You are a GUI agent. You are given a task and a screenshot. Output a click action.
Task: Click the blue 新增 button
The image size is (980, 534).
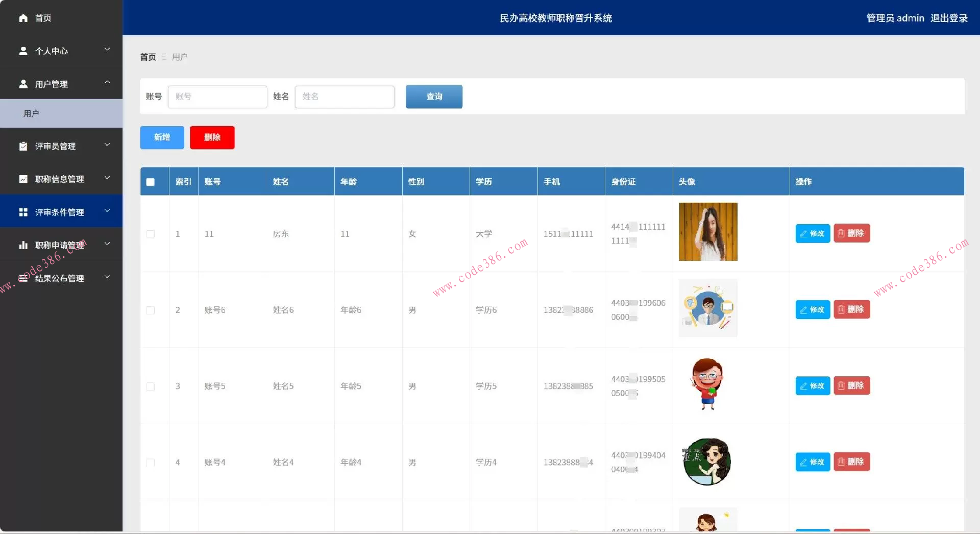pyautogui.click(x=161, y=137)
